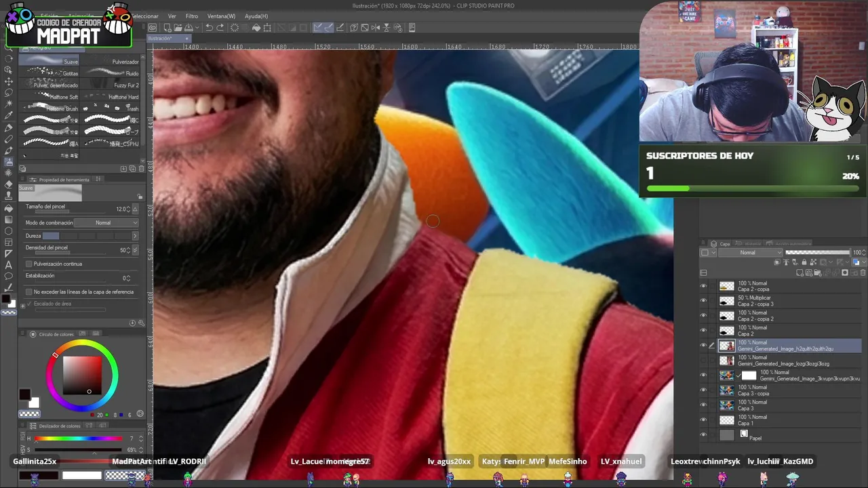Click the New layer folder icon
Viewport: 868px width, 488px height.
click(818, 272)
